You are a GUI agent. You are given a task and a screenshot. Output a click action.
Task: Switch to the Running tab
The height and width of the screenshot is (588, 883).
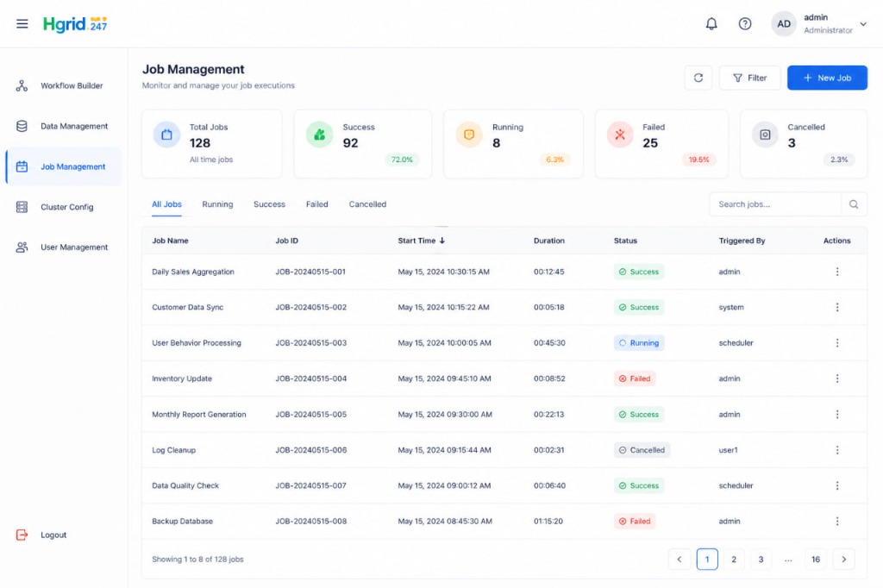(217, 203)
